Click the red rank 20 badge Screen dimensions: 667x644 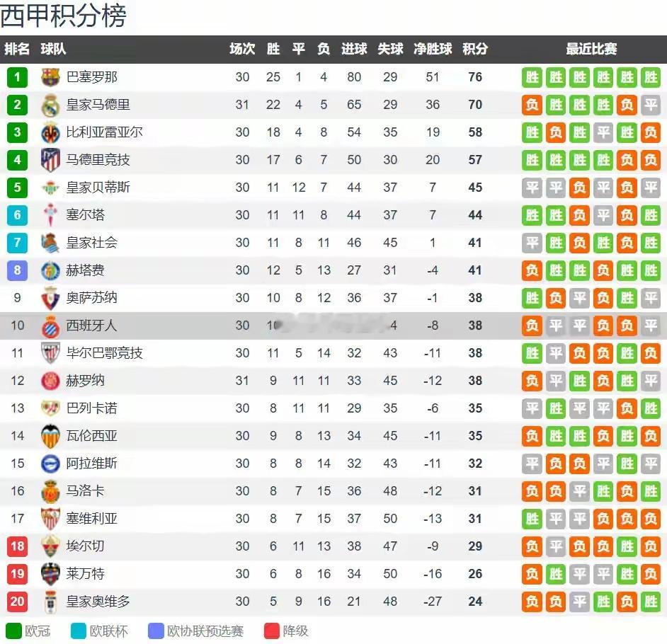point(17,602)
